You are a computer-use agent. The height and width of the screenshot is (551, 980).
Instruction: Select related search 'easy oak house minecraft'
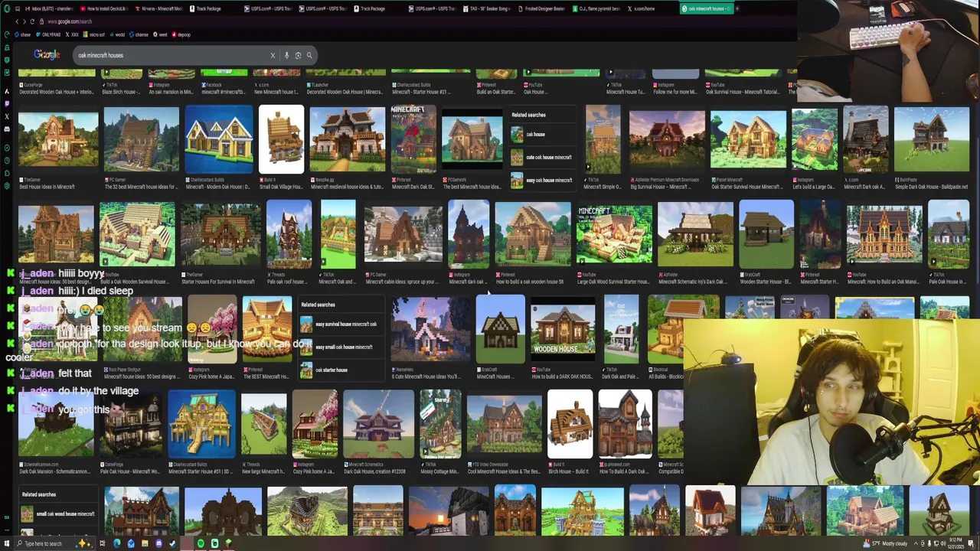pyautogui.click(x=541, y=181)
